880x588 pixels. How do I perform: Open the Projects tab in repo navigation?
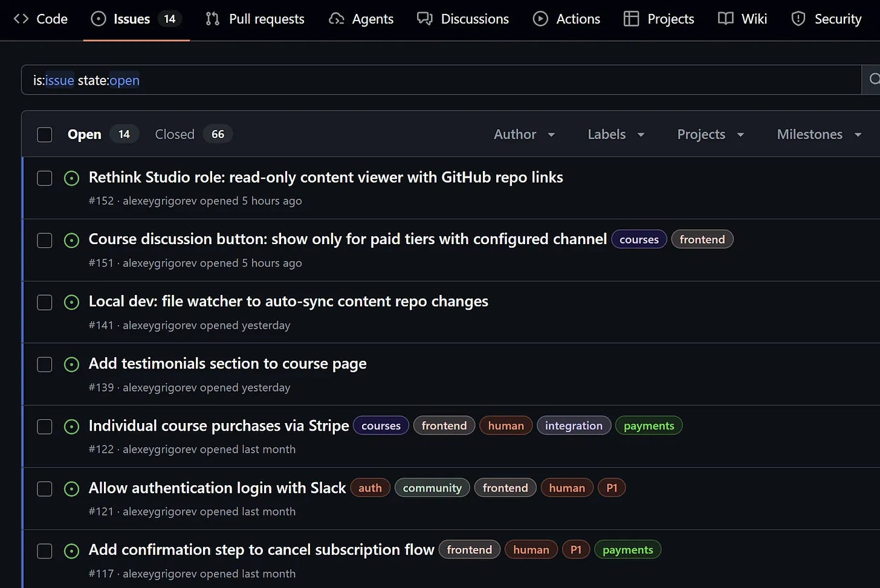659,19
